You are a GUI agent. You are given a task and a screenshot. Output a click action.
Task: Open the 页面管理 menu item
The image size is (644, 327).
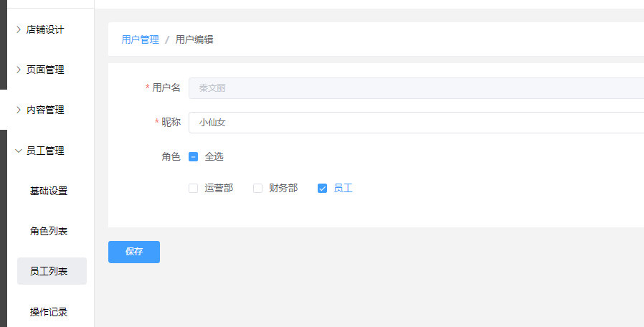click(x=45, y=70)
